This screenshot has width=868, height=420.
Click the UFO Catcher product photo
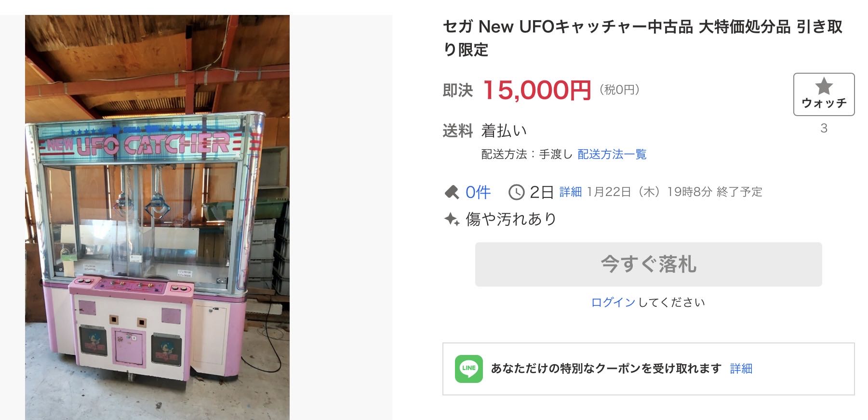point(157,217)
